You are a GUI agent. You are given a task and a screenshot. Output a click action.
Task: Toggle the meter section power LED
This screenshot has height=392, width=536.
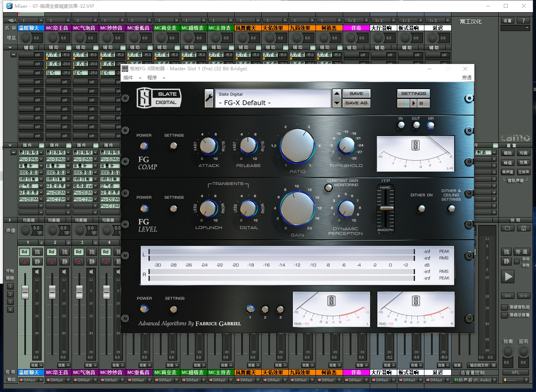coord(144,309)
